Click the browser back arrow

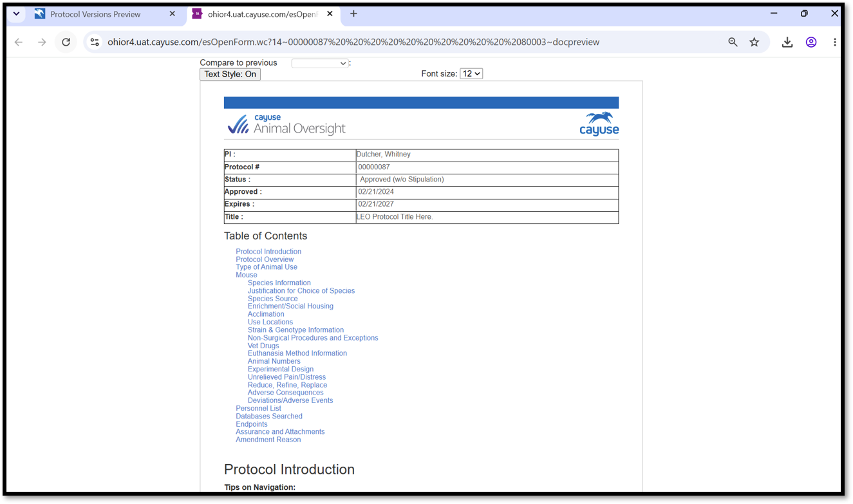(x=19, y=42)
